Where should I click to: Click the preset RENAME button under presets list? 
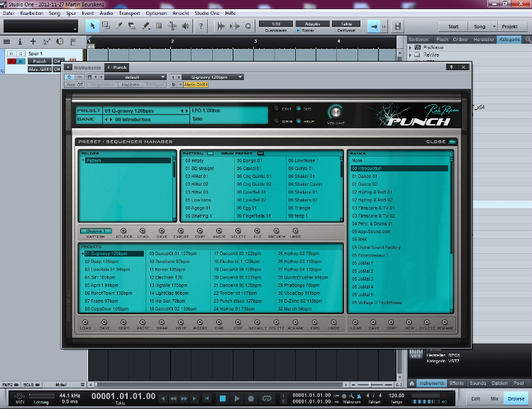click(x=295, y=323)
